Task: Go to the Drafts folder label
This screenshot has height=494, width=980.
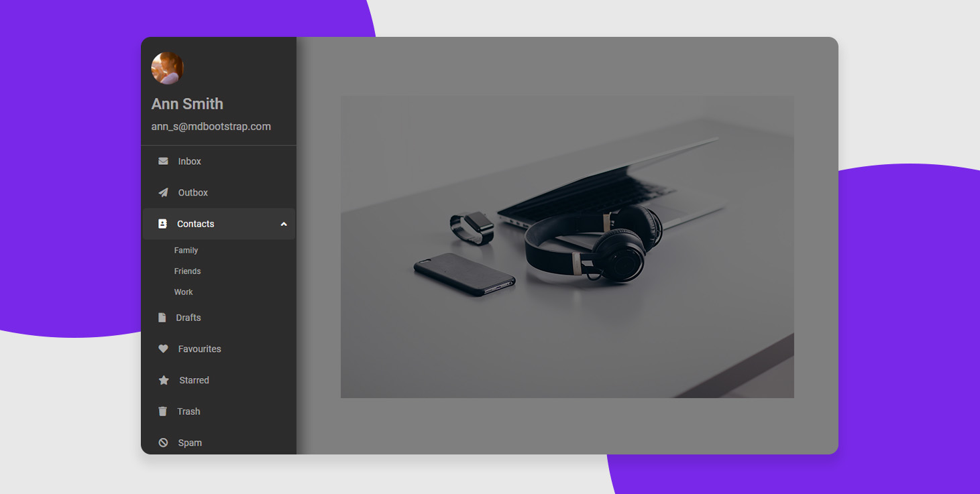Action: 188,318
